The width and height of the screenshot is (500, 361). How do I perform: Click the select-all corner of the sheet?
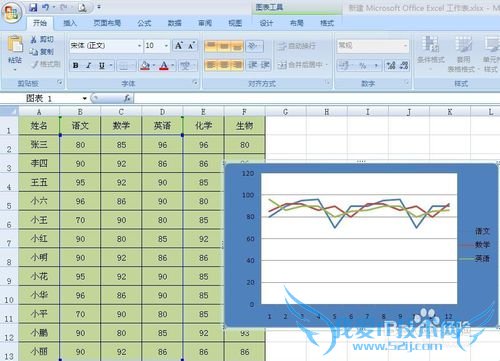pos(9,111)
